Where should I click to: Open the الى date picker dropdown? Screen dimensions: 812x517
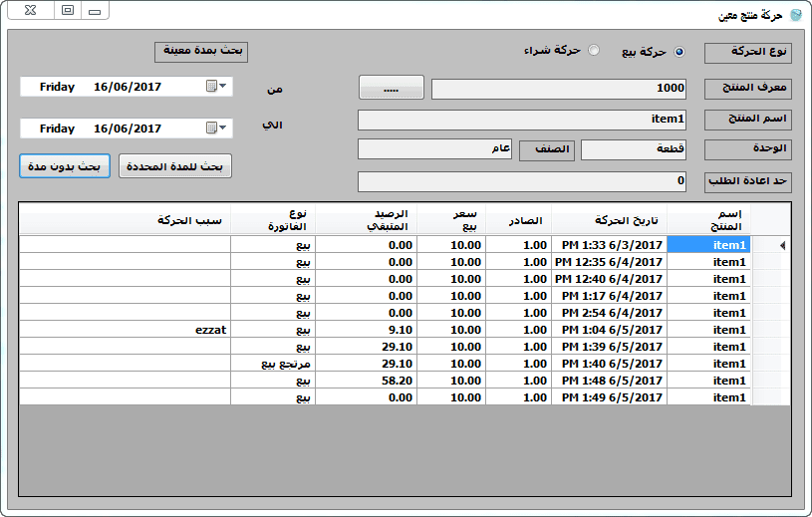click(x=223, y=129)
